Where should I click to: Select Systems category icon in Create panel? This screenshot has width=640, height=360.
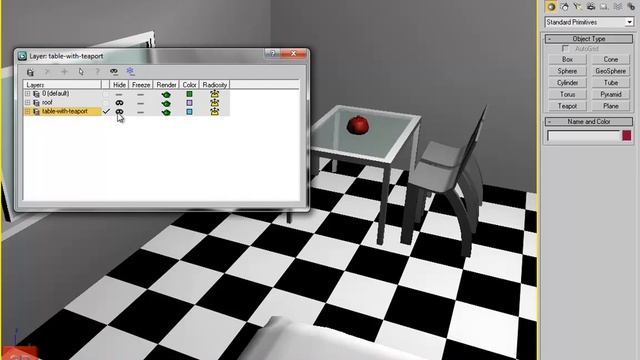pos(631,7)
